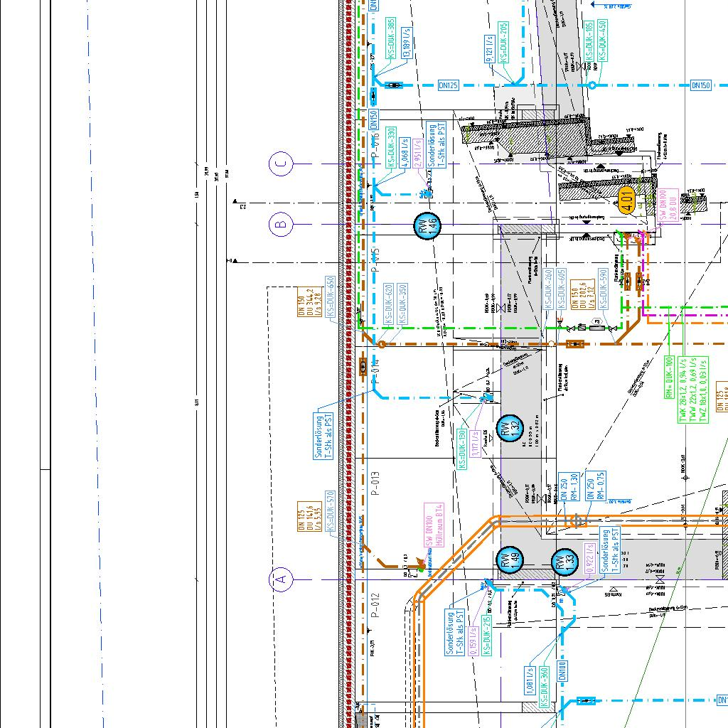Click the KS=DUK-330 annotation label

[x=391, y=147]
